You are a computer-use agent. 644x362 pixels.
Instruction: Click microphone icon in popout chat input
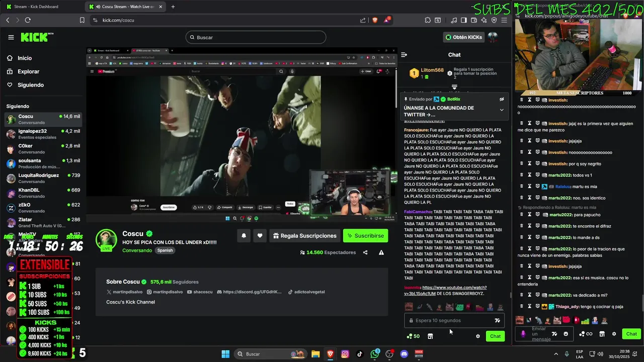[523, 334]
